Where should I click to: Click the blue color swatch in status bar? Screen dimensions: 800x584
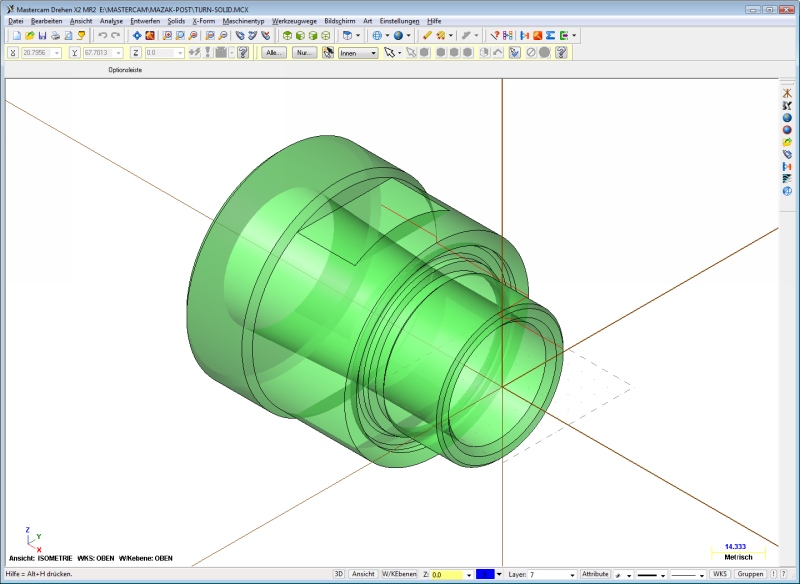tap(485, 575)
